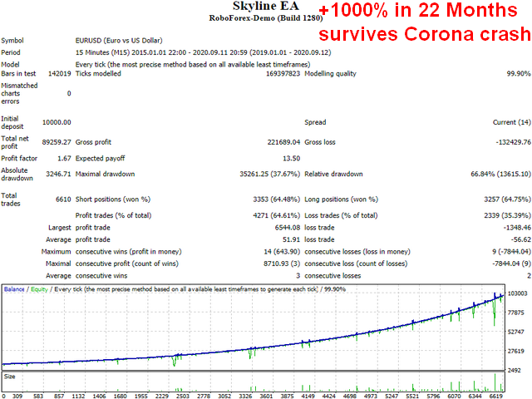Image resolution: width=532 pixels, height=399 pixels.
Task: Select absolute drawdown value '3246.71'
Action: pyautogui.click(x=58, y=174)
